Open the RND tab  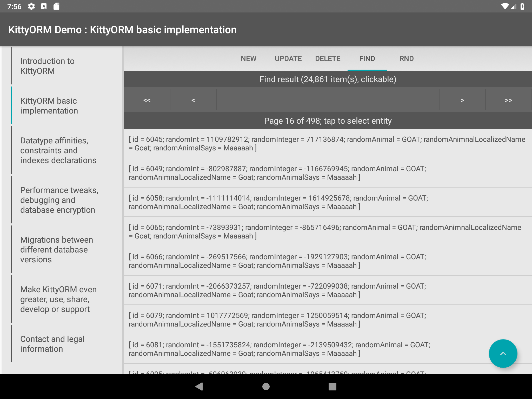point(407,59)
